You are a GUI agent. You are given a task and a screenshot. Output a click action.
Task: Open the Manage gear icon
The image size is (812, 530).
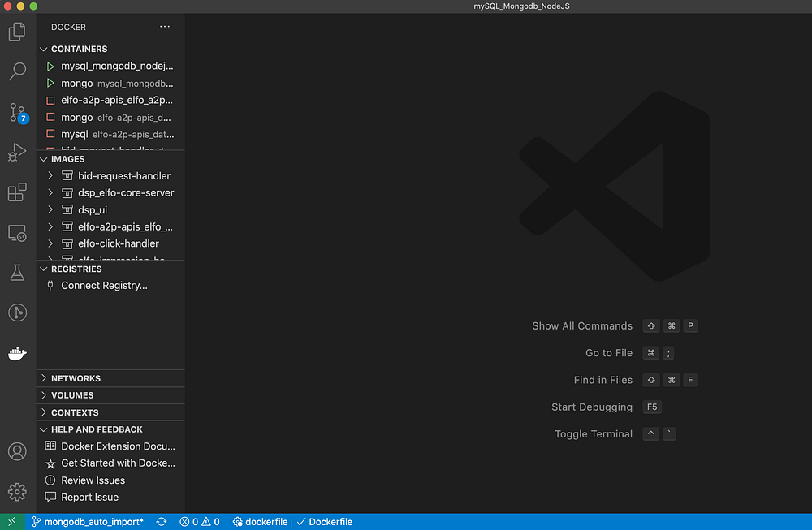click(x=17, y=492)
